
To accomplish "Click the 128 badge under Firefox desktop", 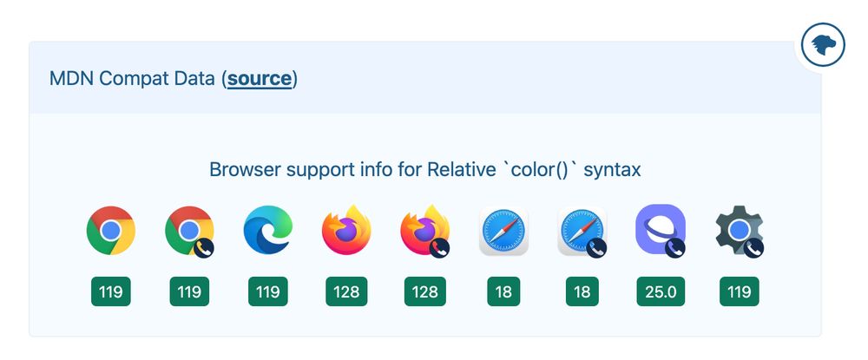I will pos(346,291).
